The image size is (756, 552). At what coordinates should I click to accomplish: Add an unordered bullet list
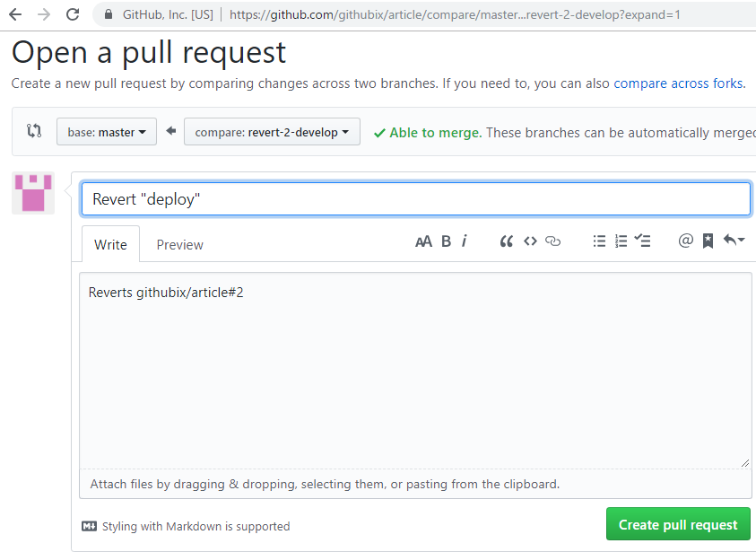[x=599, y=241]
